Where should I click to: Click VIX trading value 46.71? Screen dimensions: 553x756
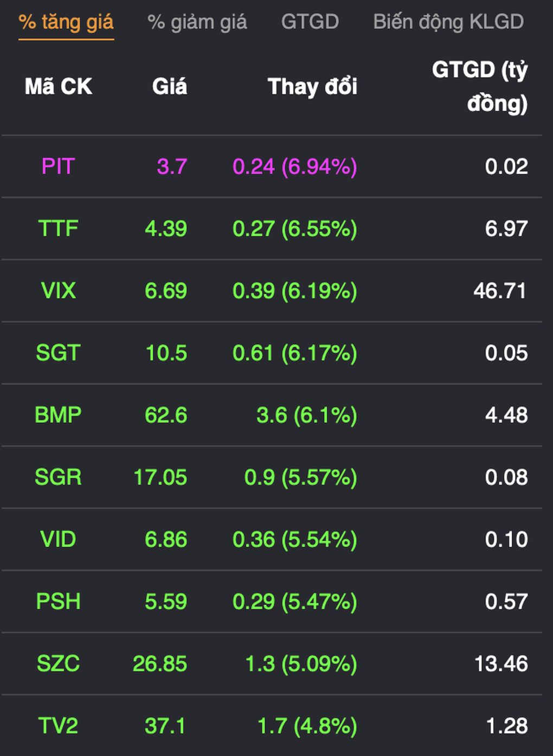(x=500, y=291)
